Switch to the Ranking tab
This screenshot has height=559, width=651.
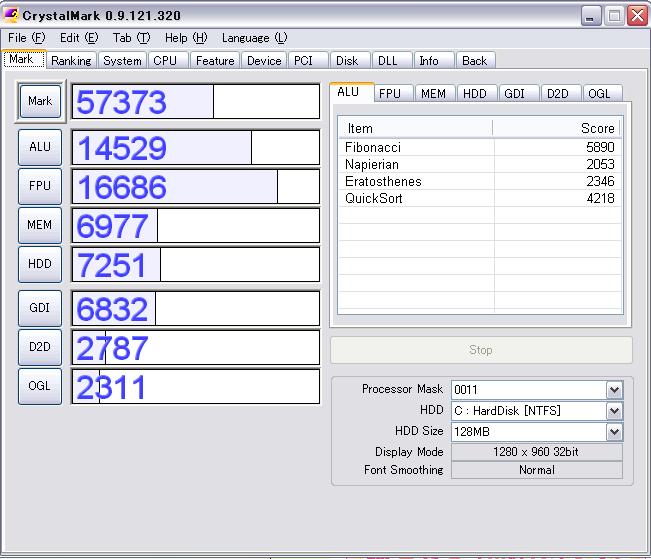pyautogui.click(x=71, y=61)
